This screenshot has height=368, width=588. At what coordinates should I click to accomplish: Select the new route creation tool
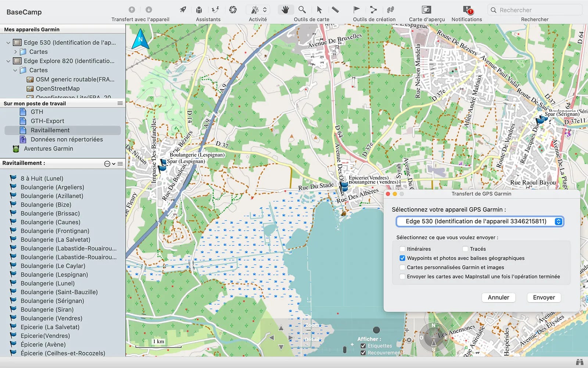(x=373, y=10)
